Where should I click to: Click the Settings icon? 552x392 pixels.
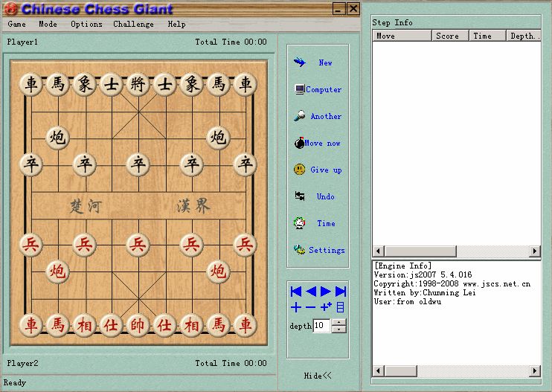(299, 249)
